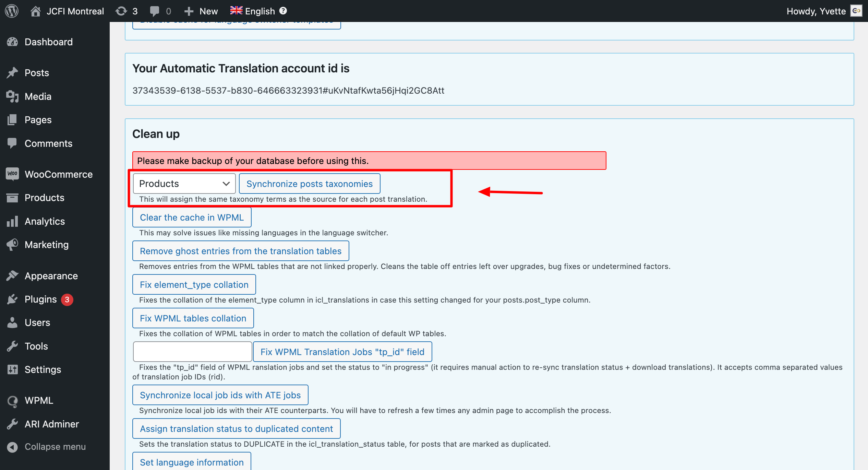
Task: Click the home icon beside JCFI Montreal
Action: (x=35, y=11)
